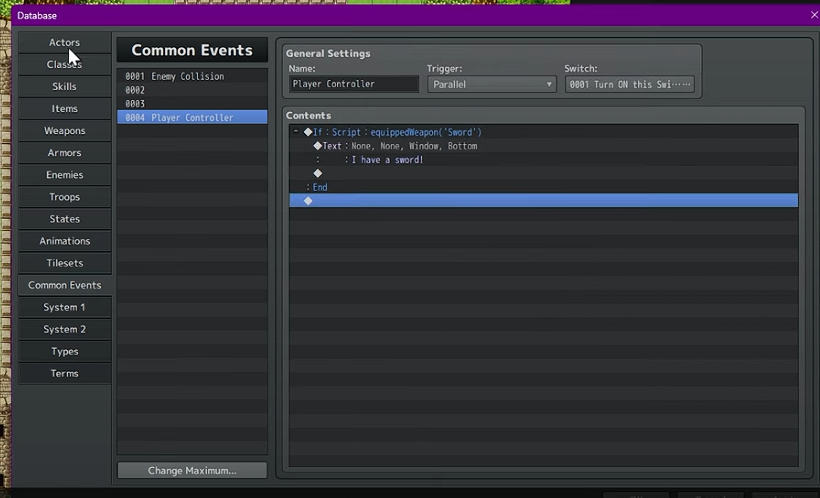Click the diamond icon on the Text command line
The image size is (820, 498).
[x=318, y=146]
